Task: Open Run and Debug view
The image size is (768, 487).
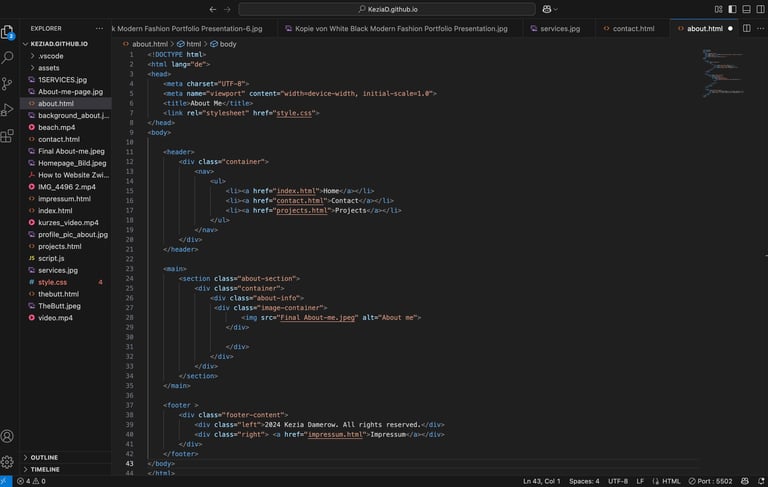Action: [x=7, y=110]
